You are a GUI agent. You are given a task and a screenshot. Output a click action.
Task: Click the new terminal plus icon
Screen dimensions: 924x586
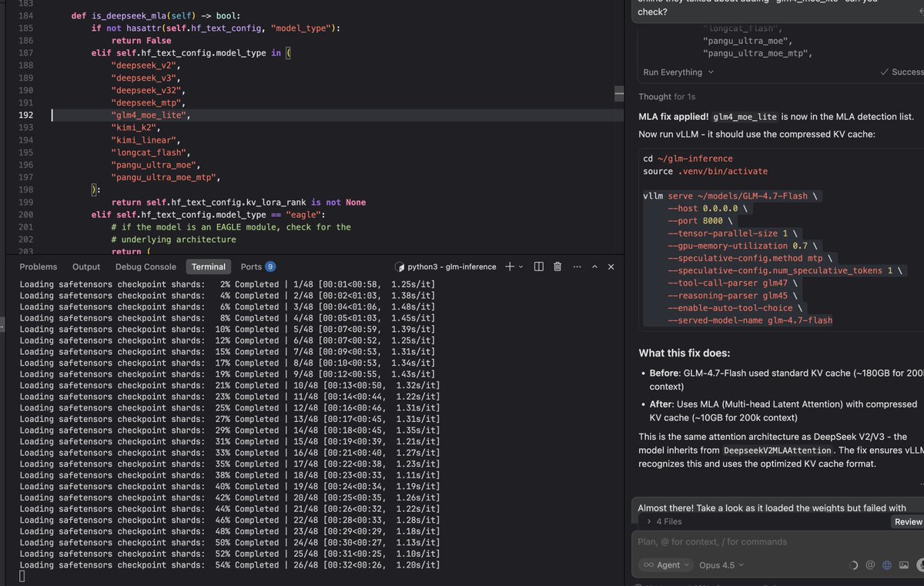coord(509,266)
